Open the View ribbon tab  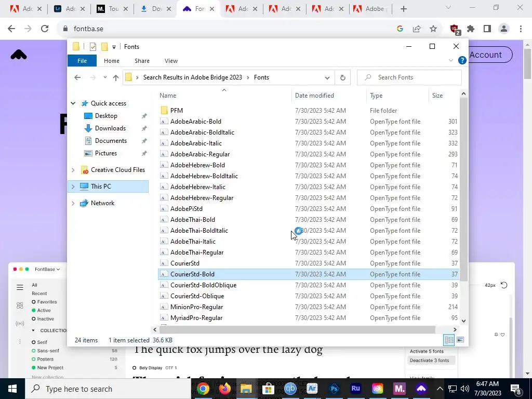click(x=171, y=61)
